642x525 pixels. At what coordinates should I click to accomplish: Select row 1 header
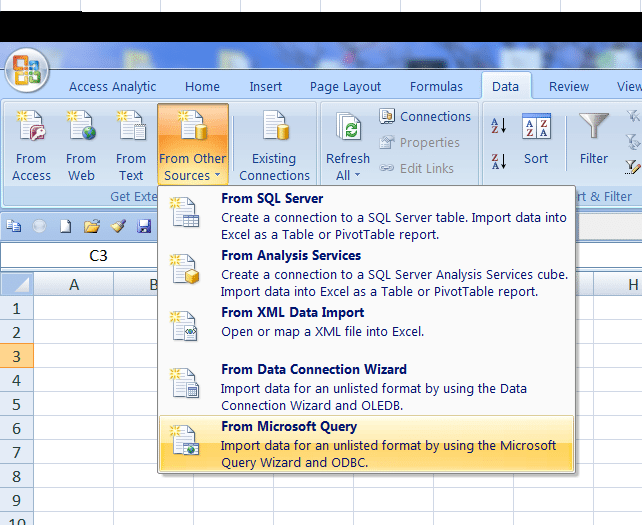click(16, 308)
